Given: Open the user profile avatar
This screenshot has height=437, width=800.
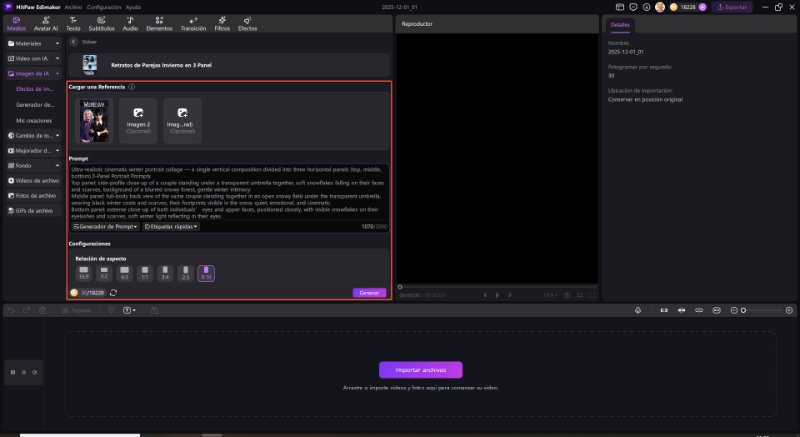Looking at the screenshot, I should (660, 7).
